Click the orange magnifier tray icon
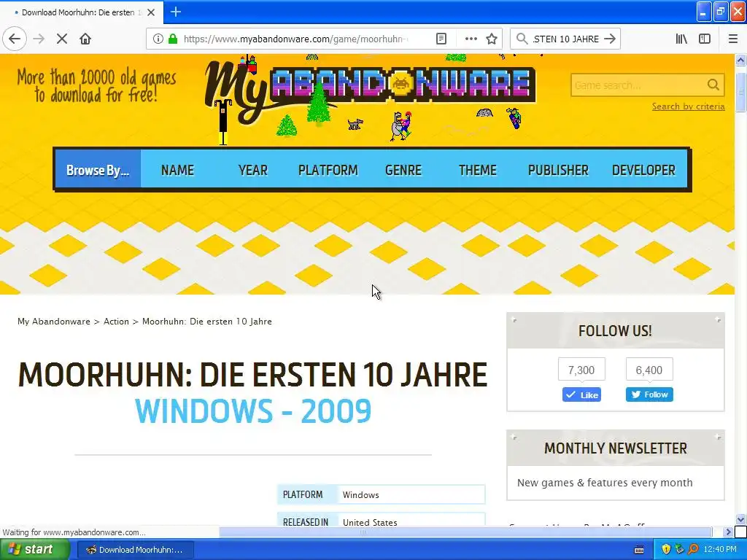The height and width of the screenshot is (560, 747). click(693, 550)
